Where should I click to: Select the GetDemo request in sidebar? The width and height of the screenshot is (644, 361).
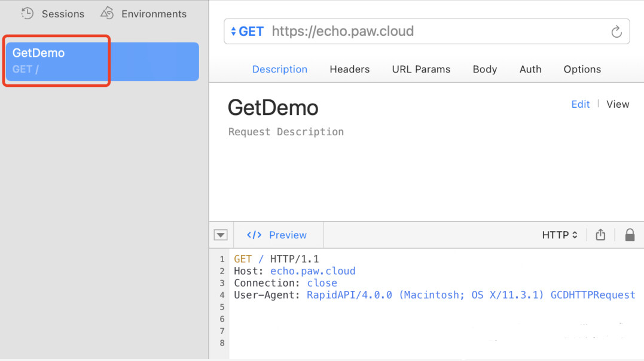pyautogui.click(x=102, y=61)
